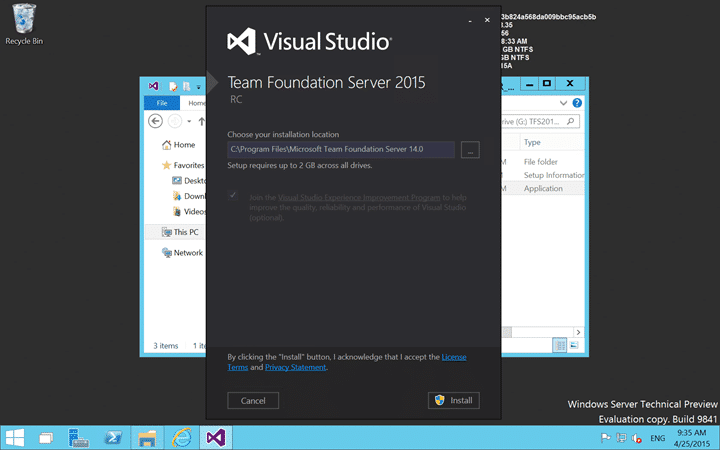Select This PC in the navigation pane
The width and height of the screenshot is (720, 450).
click(x=180, y=232)
